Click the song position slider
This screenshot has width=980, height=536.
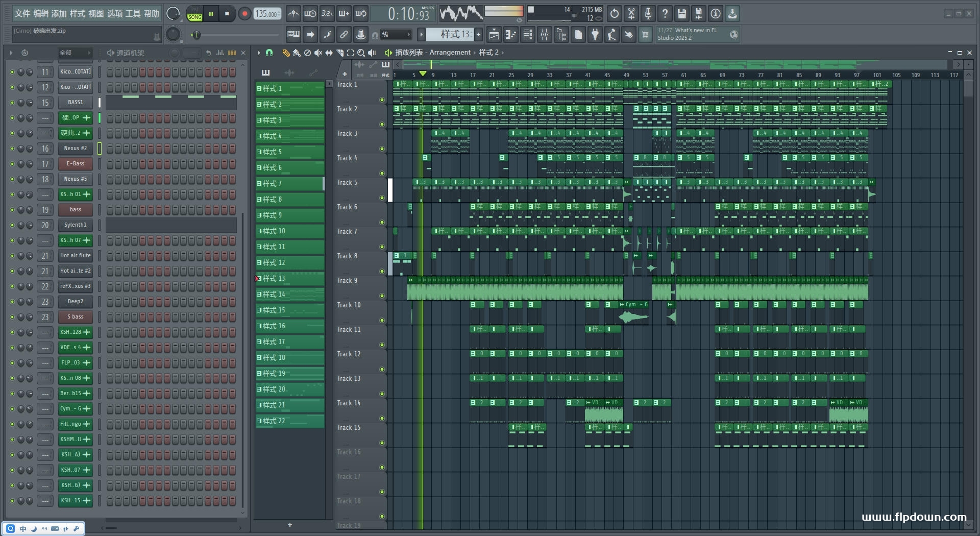tap(197, 35)
